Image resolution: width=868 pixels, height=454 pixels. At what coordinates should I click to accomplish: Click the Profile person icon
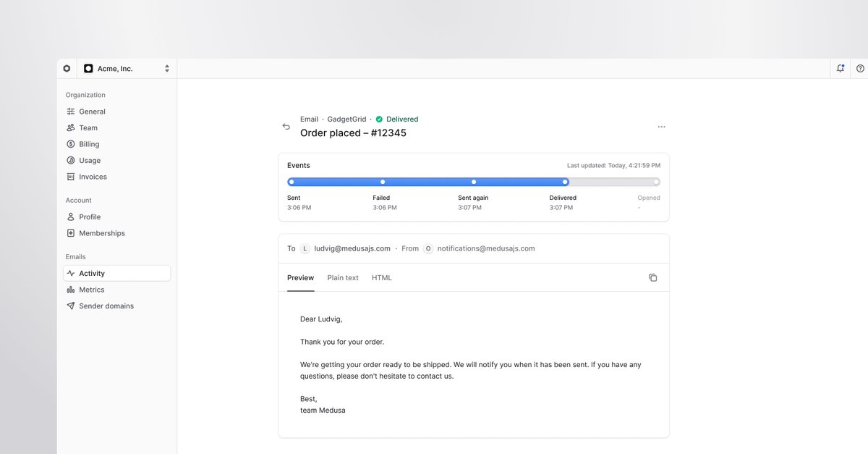tap(71, 217)
